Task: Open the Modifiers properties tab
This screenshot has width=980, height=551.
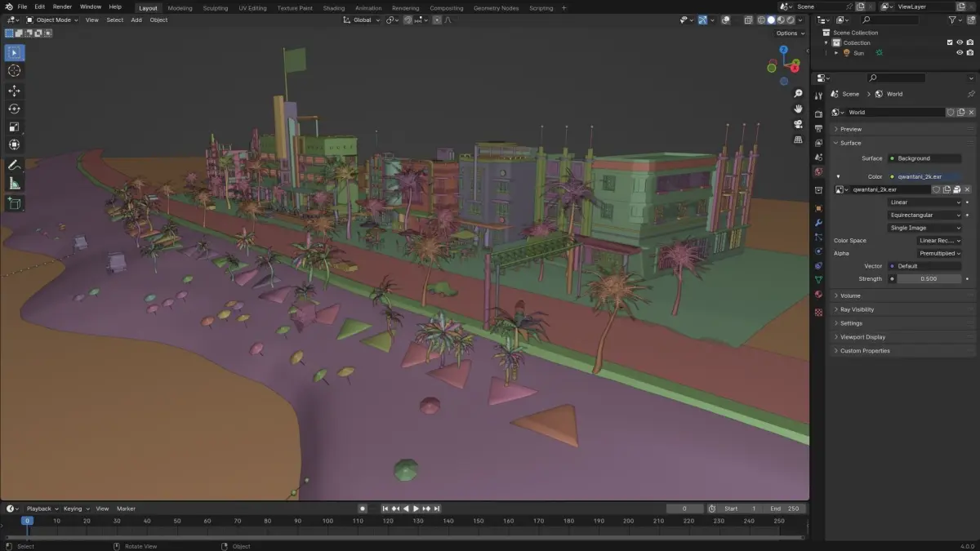Action: pos(818,222)
